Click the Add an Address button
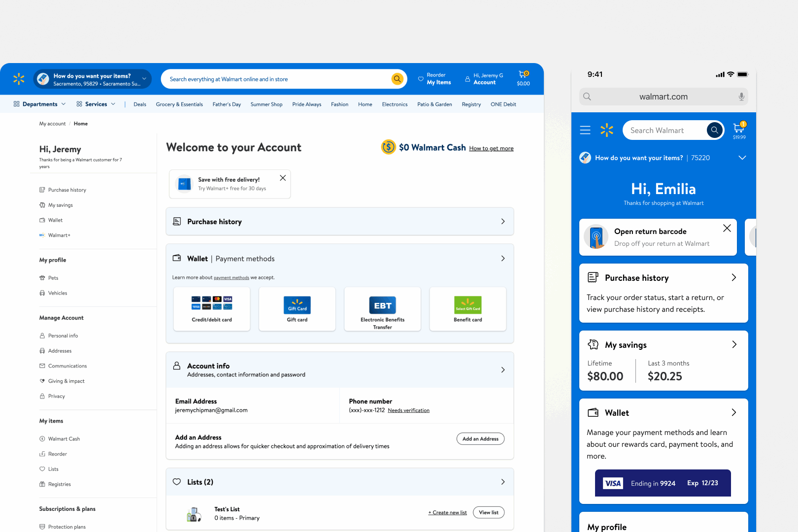798x532 pixels. pyautogui.click(x=480, y=439)
